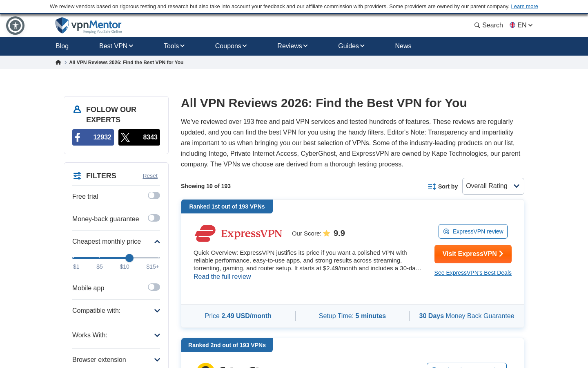This screenshot has width=588, height=368.
Task: Enable the Free trial filter toggle
Action: pos(154,195)
